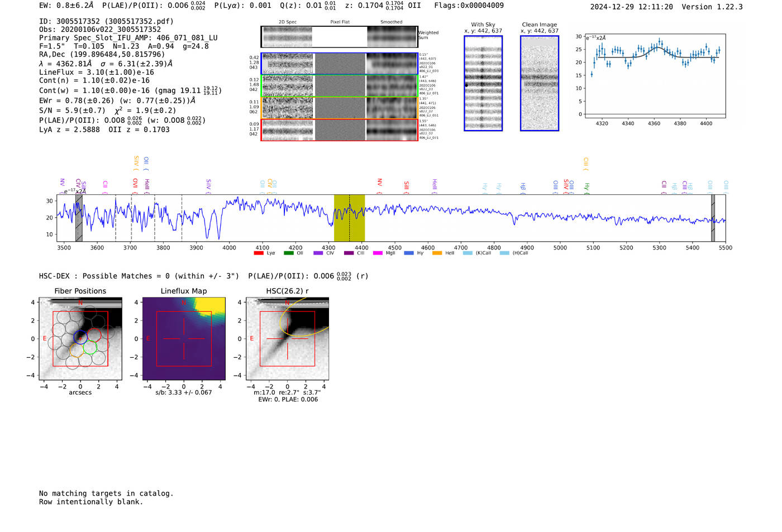Click the hatched gray region near 5460 Å
Screen dimensions: 782x532
[x=713, y=218]
